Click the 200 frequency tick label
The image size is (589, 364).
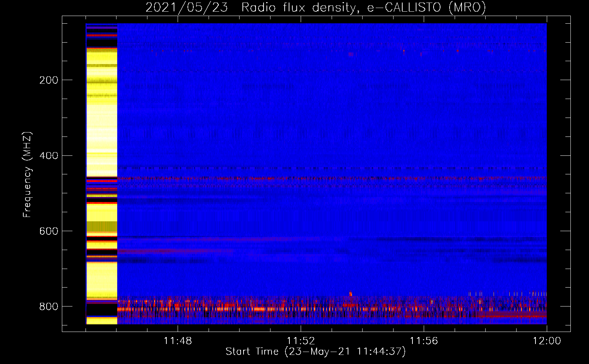(x=48, y=80)
